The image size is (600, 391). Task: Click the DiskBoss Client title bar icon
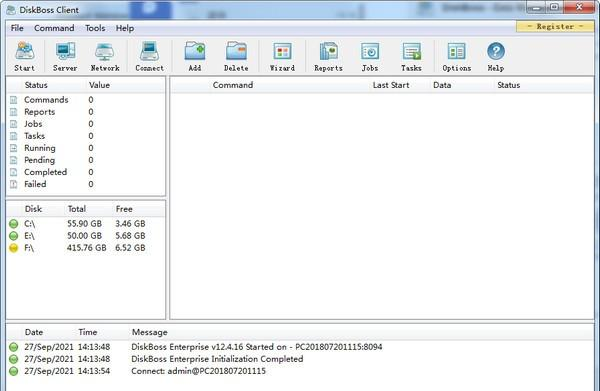11,10
